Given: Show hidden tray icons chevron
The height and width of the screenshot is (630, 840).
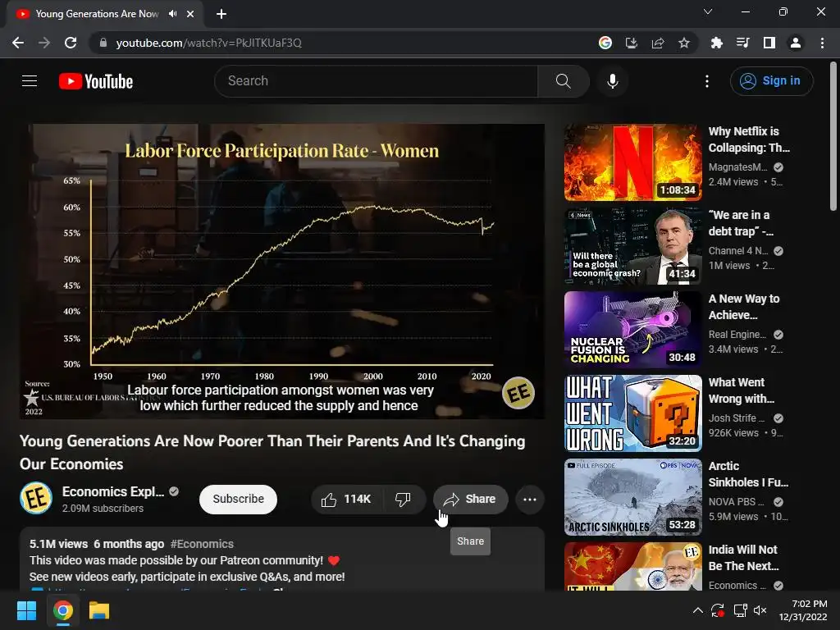Looking at the screenshot, I should tap(697, 610).
